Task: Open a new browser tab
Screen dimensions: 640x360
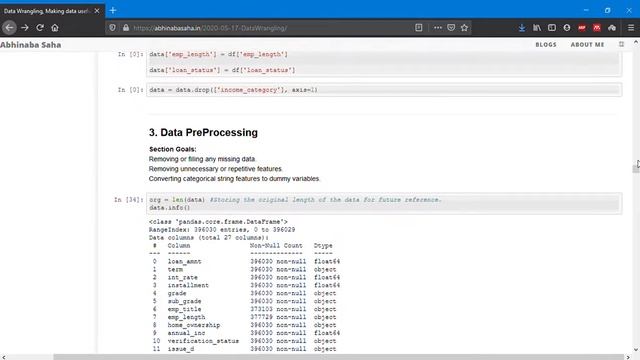Action: [113, 11]
